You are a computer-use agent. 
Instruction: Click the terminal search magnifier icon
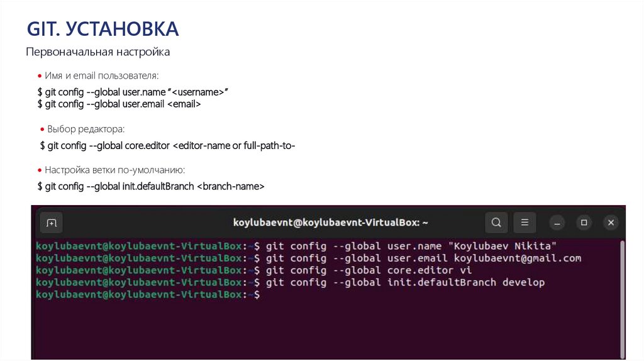[496, 222]
